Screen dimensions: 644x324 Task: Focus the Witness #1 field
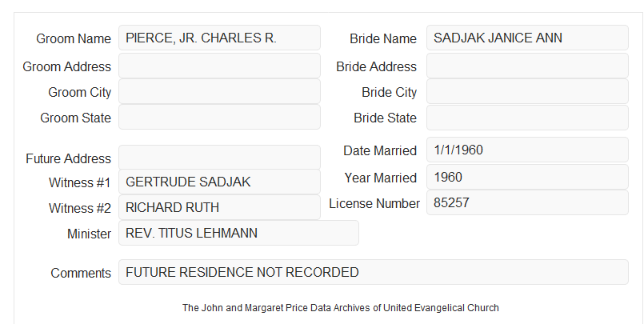[x=219, y=182]
